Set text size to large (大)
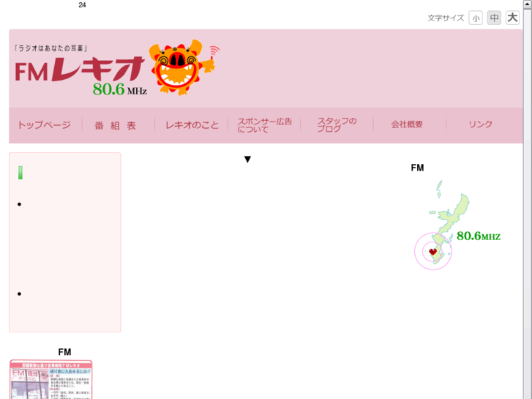Viewport: 532px width, 399px height. coord(512,18)
